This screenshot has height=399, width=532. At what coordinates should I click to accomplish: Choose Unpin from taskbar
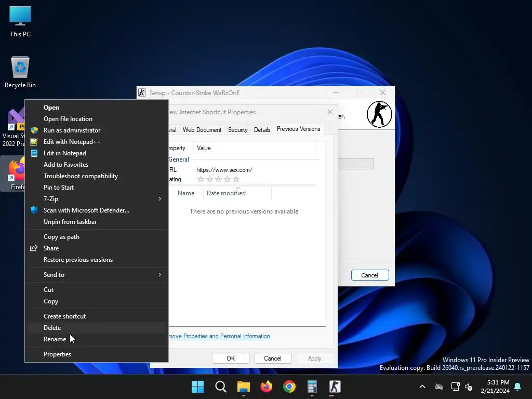tap(96, 221)
